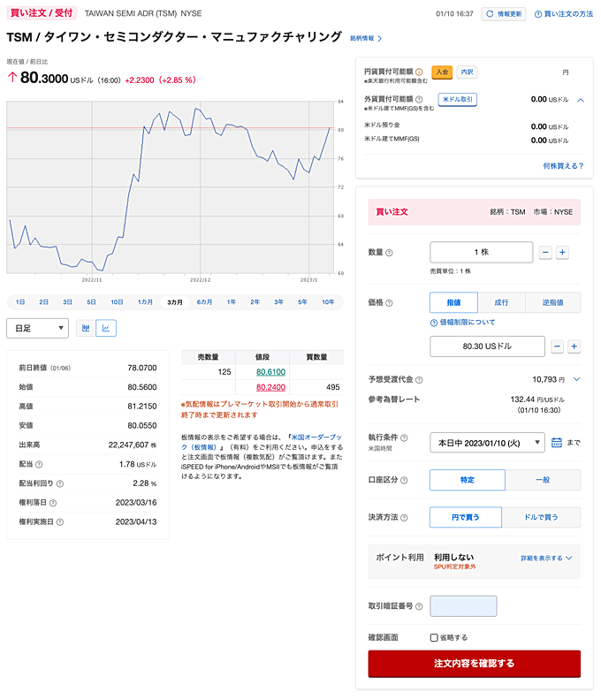Click help icon next to 予想受渡代金
Screen dimensions: 601x700
[x=419, y=380]
